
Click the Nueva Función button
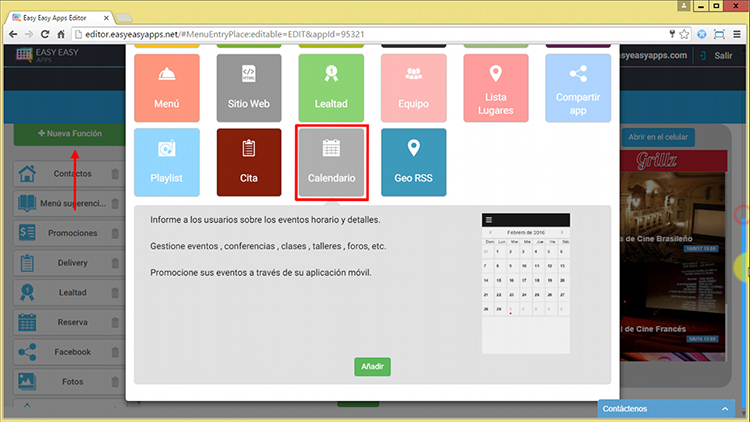tap(70, 134)
